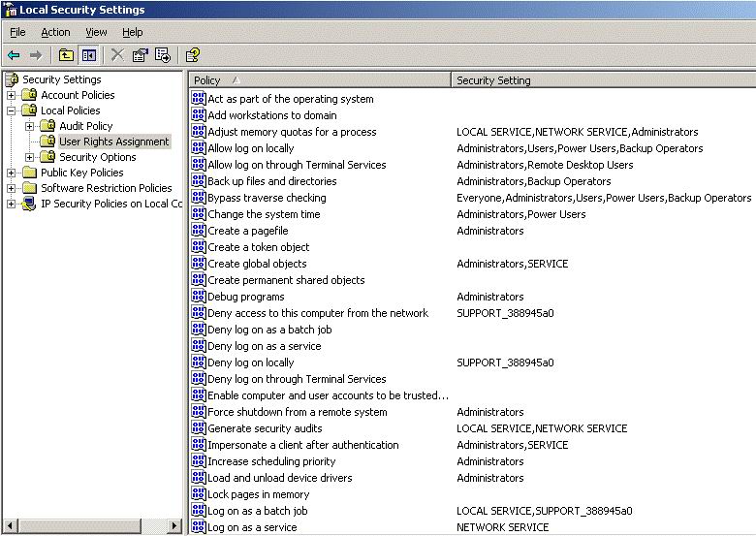Select Adjust memory quotas for a process

tap(292, 132)
